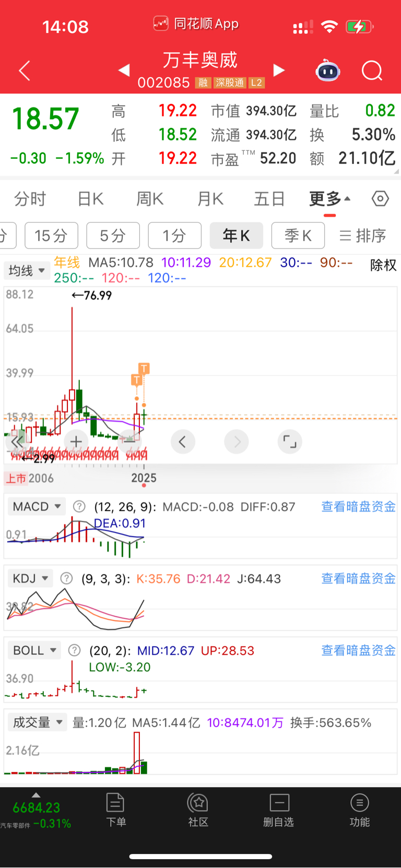Screen dimensions: 401x868
Task: Click the MACD help question mark
Action: click(79, 506)
